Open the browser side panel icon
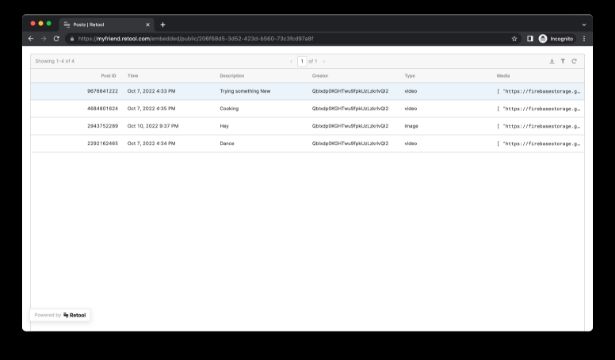The height and width of the screenshot is (360, 615). pos(530,38)
